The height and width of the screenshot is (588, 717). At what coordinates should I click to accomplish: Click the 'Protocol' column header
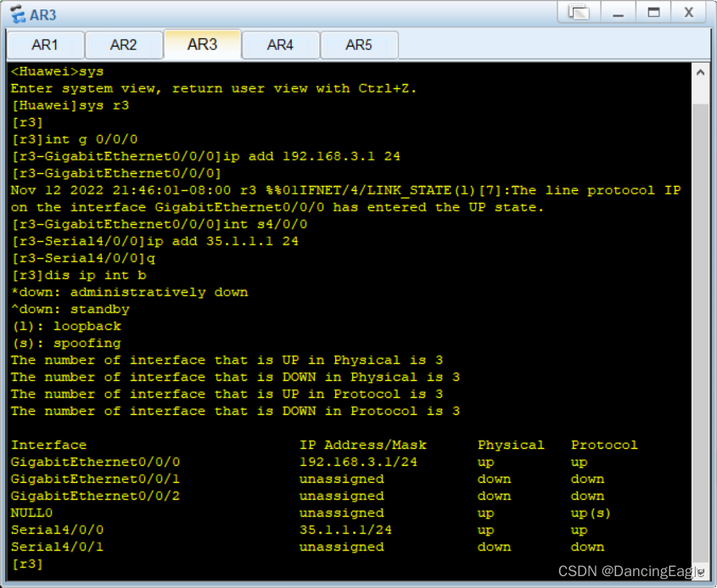click(604, 445)
